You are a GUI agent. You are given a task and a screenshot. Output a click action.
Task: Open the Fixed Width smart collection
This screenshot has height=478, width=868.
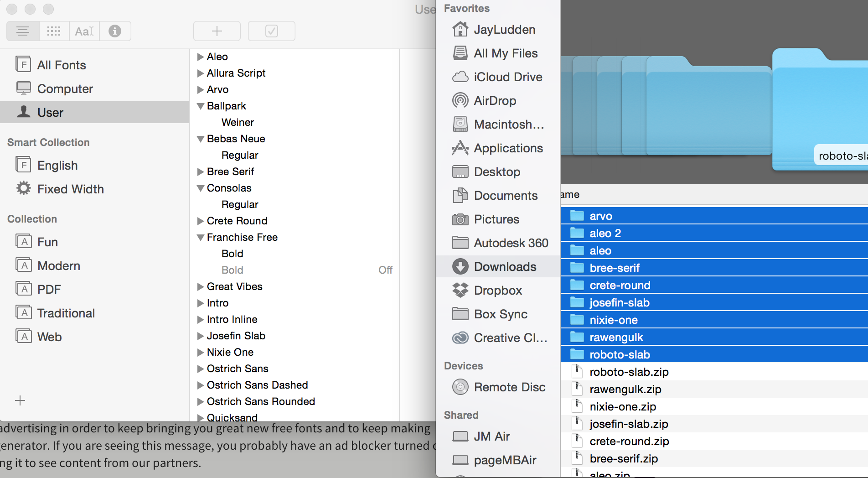94,189
